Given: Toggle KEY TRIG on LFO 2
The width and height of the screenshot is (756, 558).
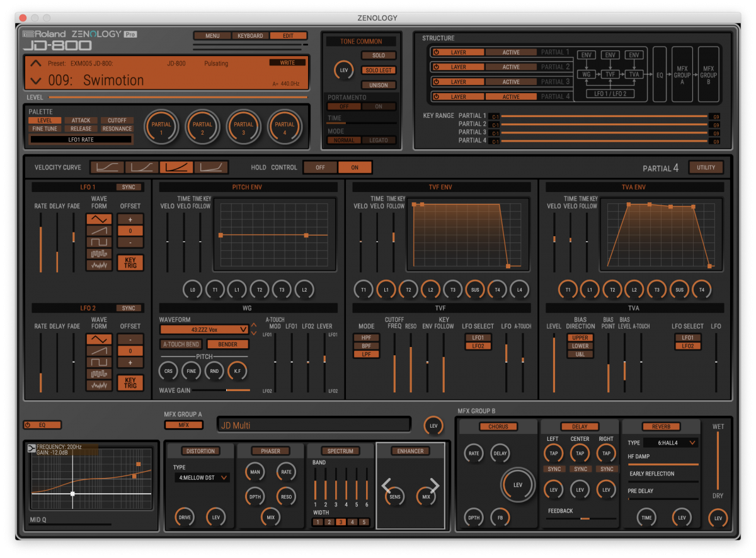Looking at the screenshot, I should point(130,383).
